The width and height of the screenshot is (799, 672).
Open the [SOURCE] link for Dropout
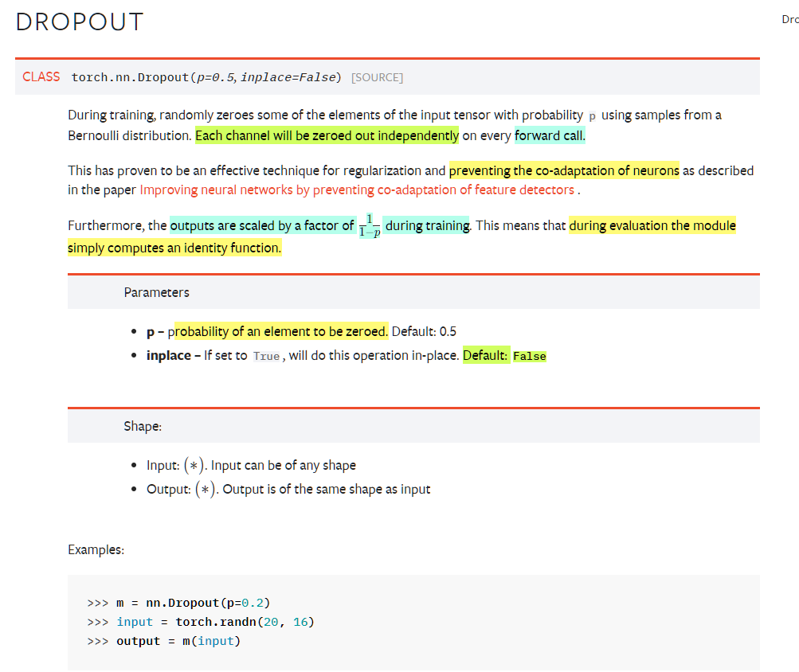point(377,77)
